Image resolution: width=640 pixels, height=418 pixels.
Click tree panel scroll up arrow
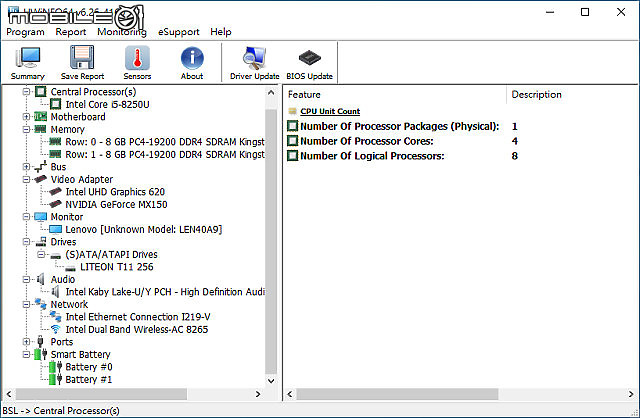(x=271, y=93)
